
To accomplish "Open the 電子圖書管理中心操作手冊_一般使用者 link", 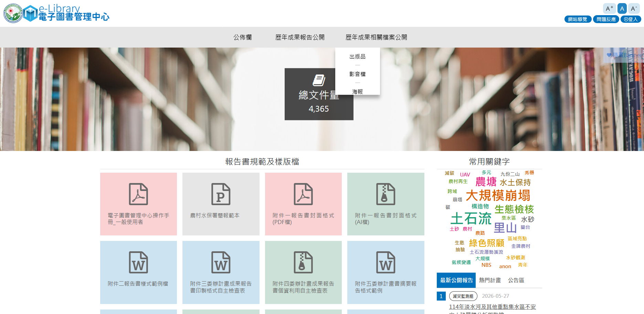I will click(138, 219).
